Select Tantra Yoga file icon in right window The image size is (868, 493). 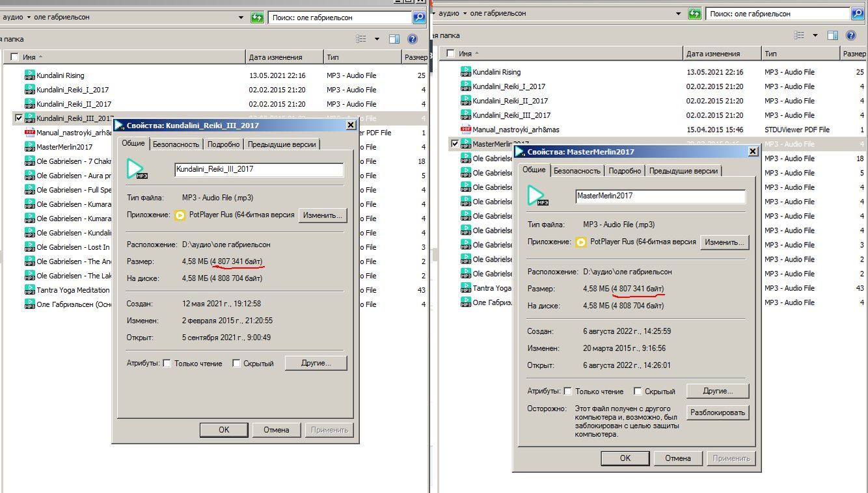(466, 288)
